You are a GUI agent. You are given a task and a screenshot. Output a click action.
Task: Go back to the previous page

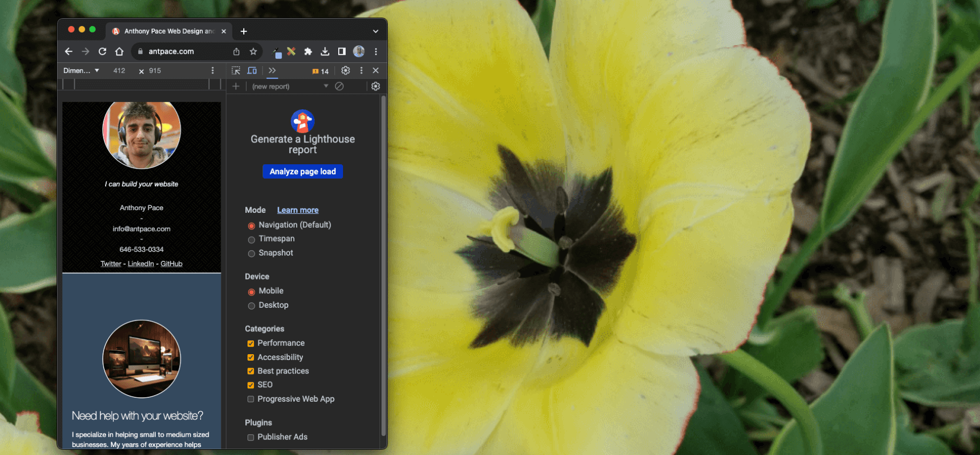pos(68,52)
